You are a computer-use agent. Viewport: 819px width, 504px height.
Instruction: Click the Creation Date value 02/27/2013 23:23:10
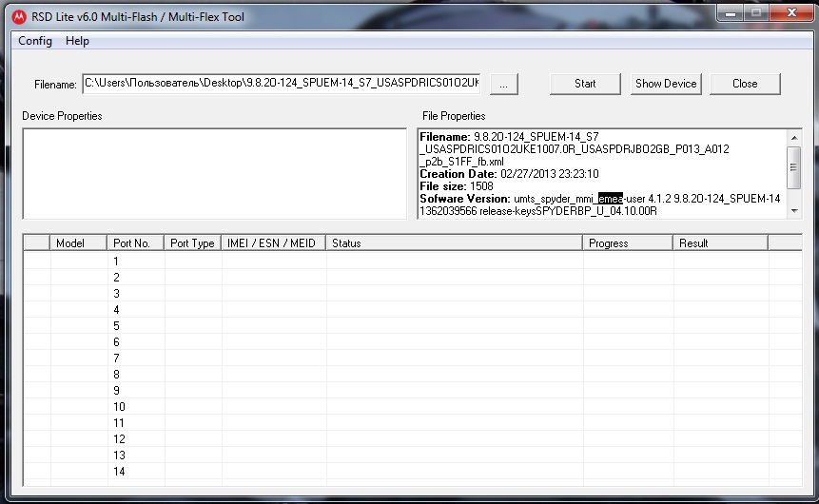(x=550, y=174)
